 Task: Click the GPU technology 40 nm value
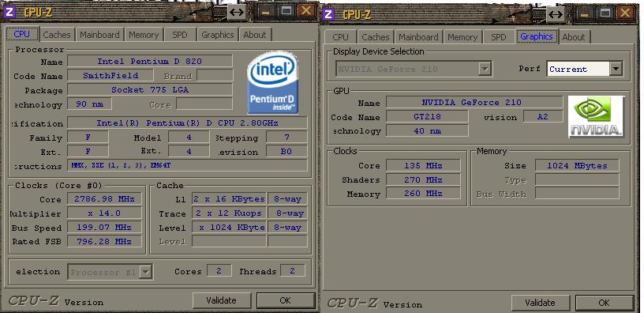pos(427,130)
